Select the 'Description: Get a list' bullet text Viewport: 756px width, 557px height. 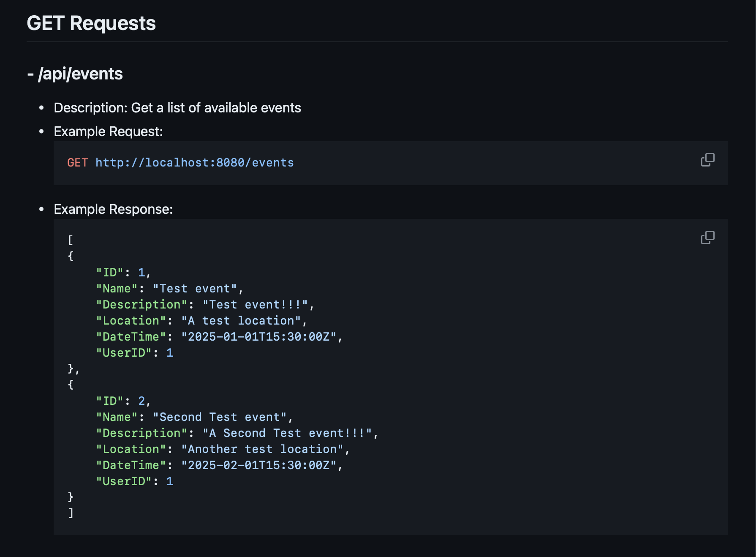coord(177,108)
